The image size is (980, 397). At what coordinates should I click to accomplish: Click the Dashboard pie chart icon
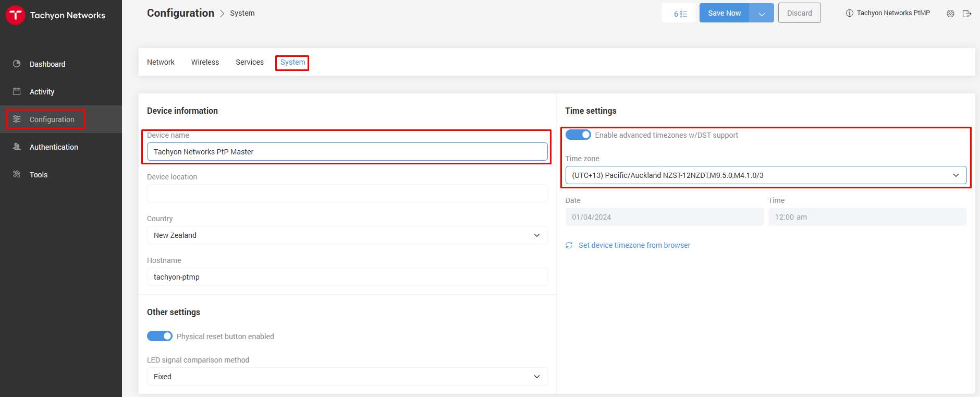17,64
